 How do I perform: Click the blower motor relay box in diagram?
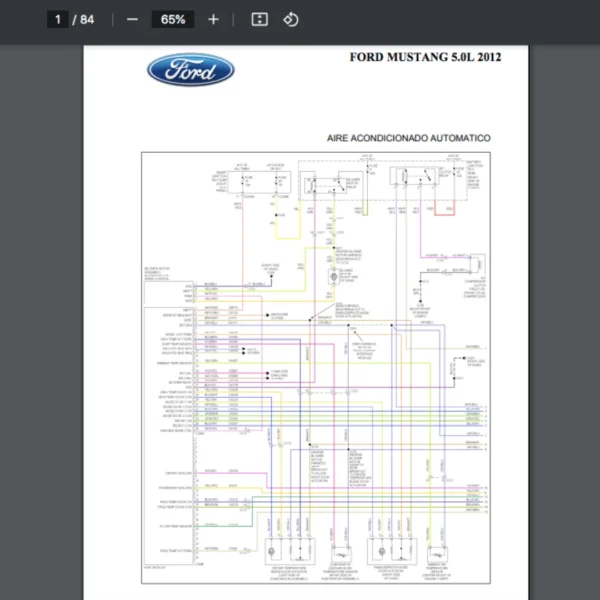(323, 184)
